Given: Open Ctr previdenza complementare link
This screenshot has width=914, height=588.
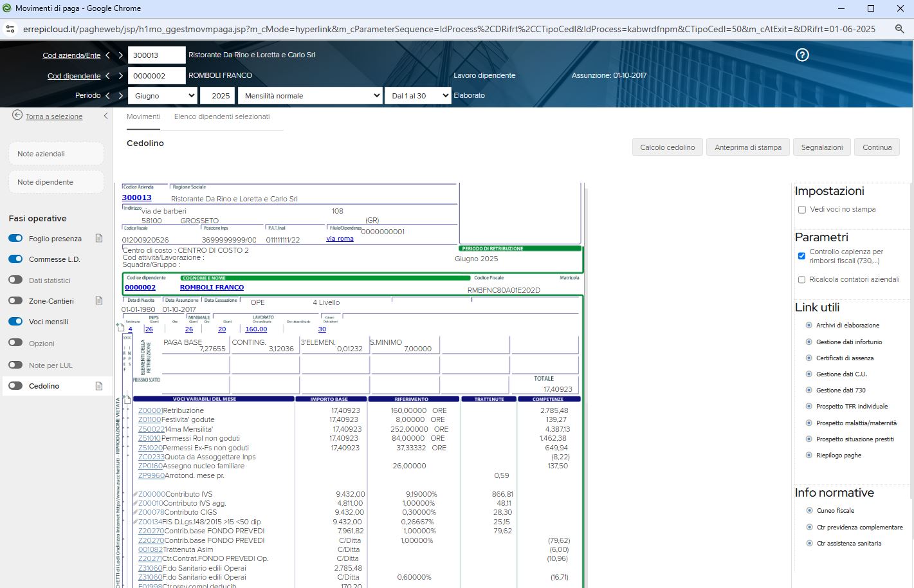Looking at the screenshot, I should pyautogui.click(x=859, y=528).
